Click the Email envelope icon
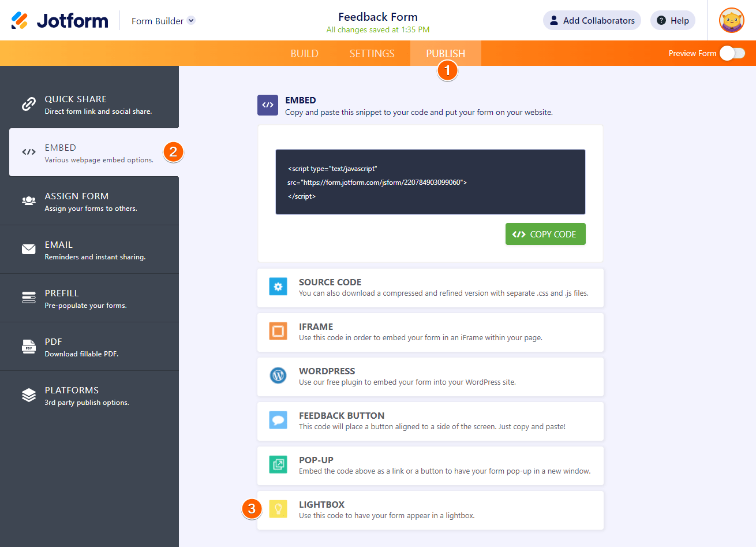The width and height of the screenshot is (756, 547). (x=29, y=249)
